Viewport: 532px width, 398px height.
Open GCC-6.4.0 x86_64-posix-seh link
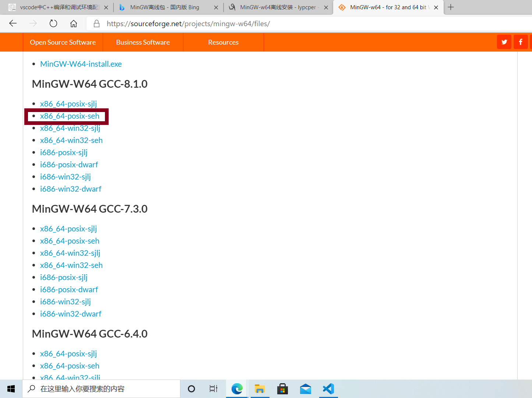pos(70,366)
